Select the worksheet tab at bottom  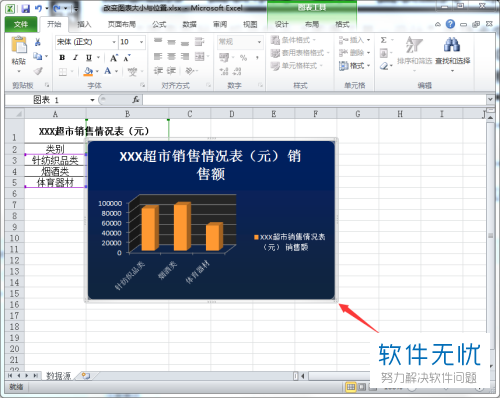(58, 376)
